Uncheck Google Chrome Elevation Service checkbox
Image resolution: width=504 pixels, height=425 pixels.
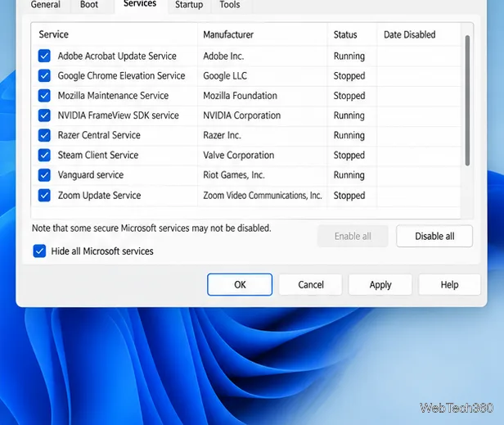[44, 75]
